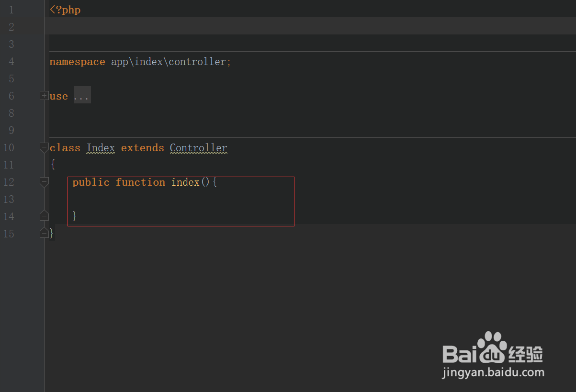Click fold end marker on line 15
The image size is (576, 392).
tap(44, 233)
